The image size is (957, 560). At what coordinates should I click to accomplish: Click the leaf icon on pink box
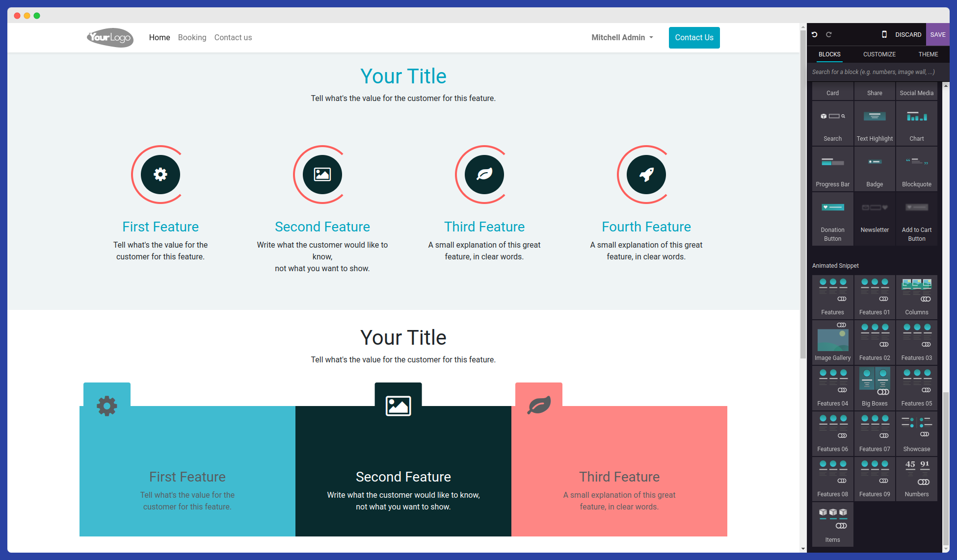pos(539,406)
